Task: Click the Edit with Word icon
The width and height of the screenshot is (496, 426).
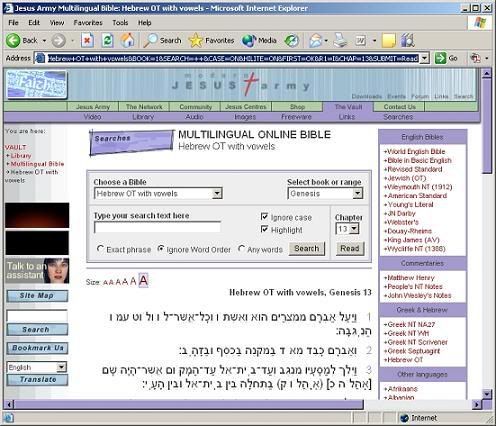Action: pyautogui.click(x=361, y=41)
